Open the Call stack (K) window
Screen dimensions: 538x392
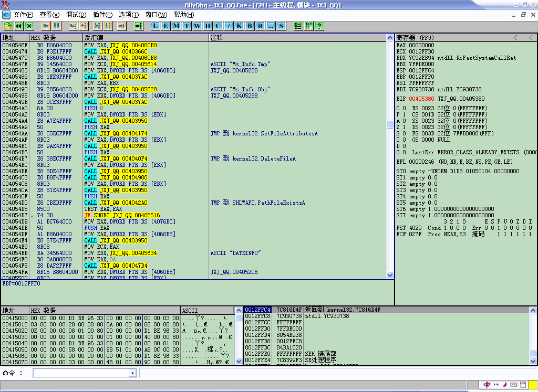(240, 26)
